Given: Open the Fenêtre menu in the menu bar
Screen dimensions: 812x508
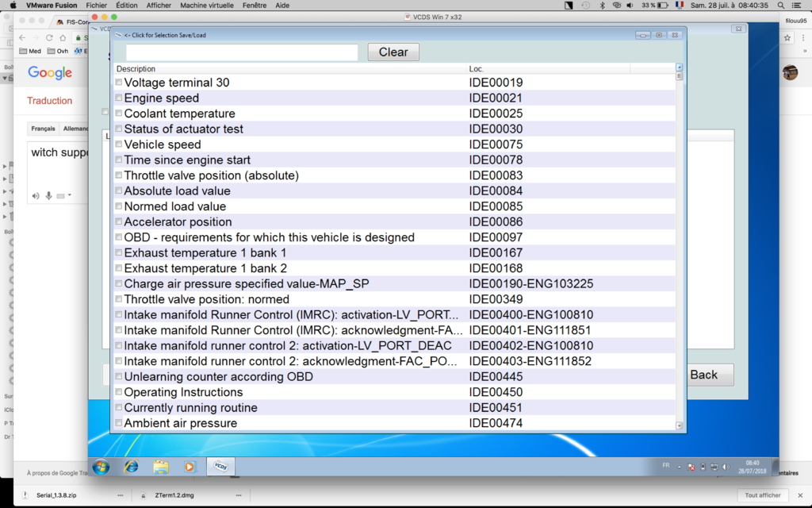Looking at the screenshot, I should [255, 5].
